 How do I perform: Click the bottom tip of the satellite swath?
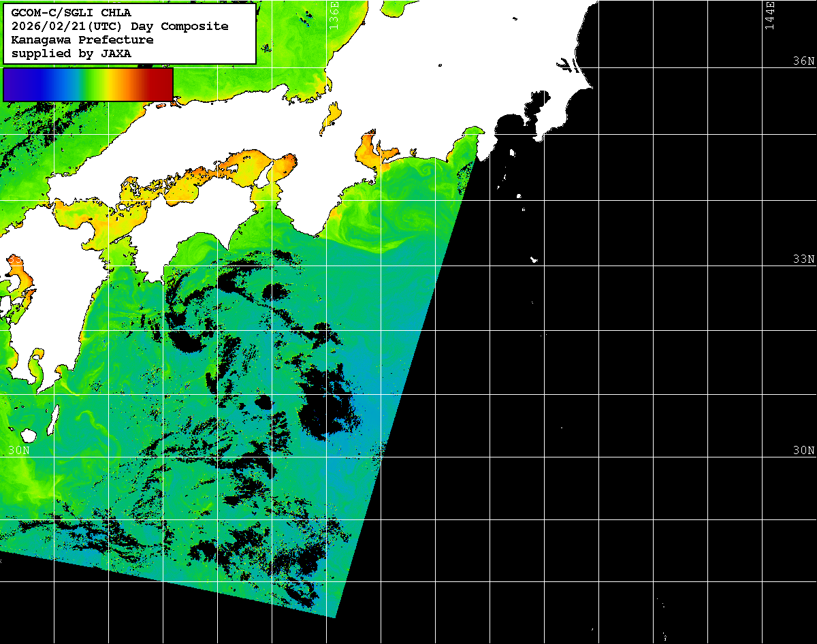[336, 617]
